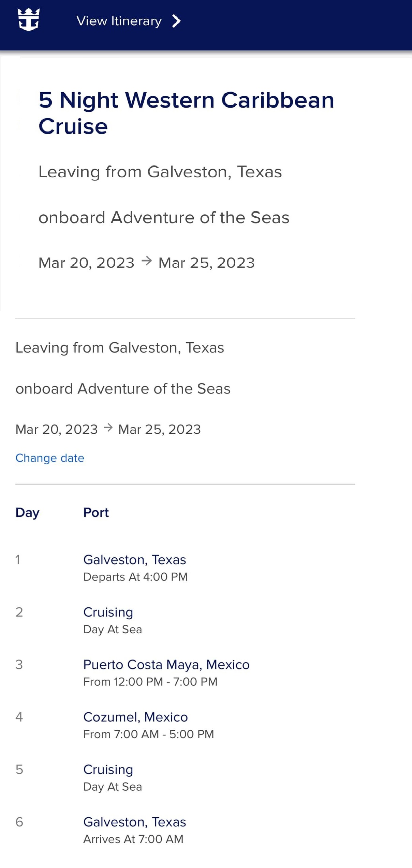Click the Royal Caribbean crown anchor logo
Screen dimensions: 412x868
(29, 20)
